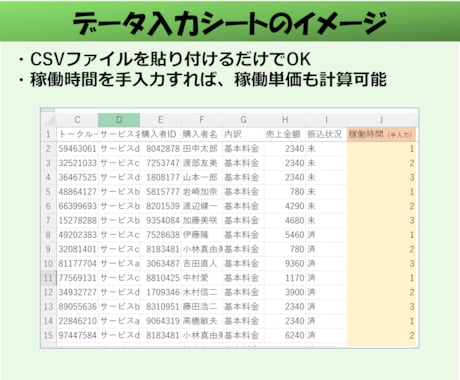This screenshot has width=460, height=380.
Task: Click cell containing 15278288
Action: click(77, 220)
